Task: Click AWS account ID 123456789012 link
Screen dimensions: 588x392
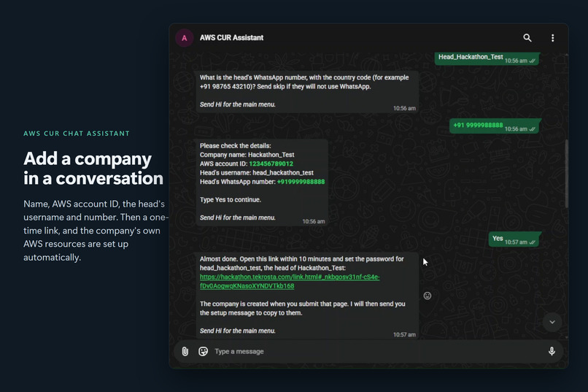Action: [x=271, y=164]
